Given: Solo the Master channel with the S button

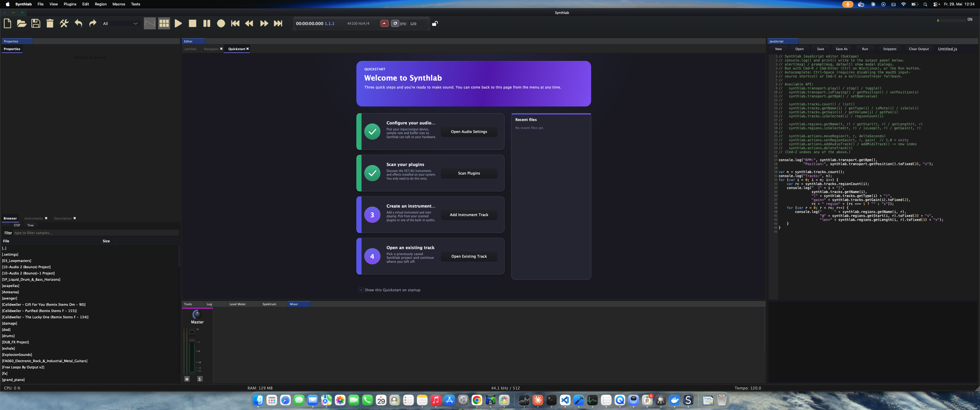Looking at the screenshot, I should (200, 379).
